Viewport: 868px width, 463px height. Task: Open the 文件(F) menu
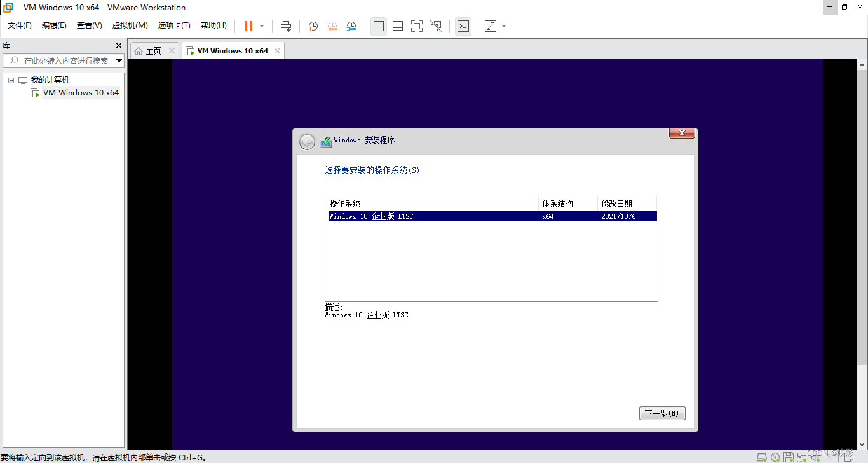pyautogui.click(x=20, y=25)
